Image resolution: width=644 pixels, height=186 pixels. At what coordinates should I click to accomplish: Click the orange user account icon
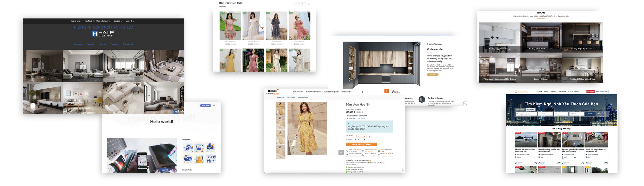pos(387,91)
